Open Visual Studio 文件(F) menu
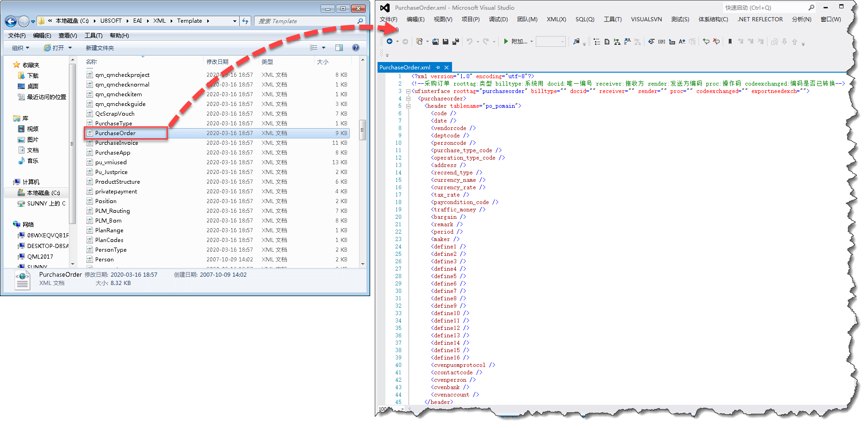Screen dimensions: 868x428 388,19
